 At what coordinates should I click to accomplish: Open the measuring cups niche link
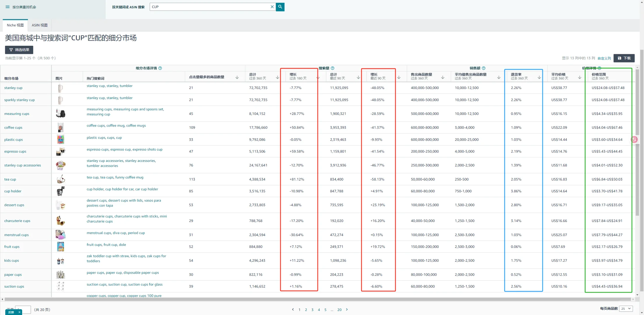coord(17,114)
